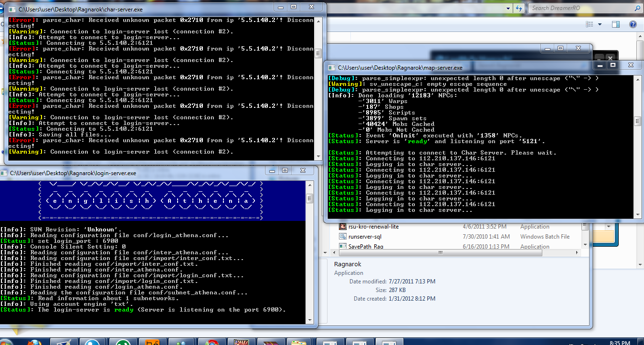Viewport: 644px width, 345px height.
Task: Click the "'187' Shops" line in map-server
Action: click(x=381, y=107)
